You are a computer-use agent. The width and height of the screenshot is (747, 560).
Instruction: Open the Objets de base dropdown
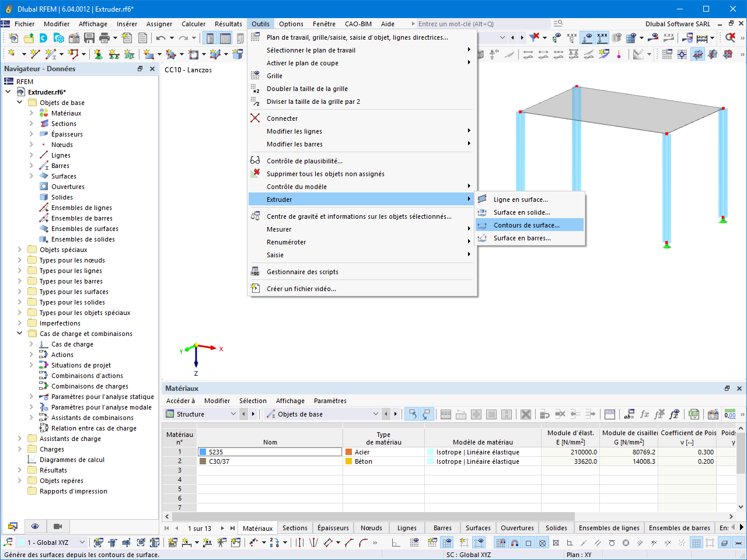tap(322, 414)
